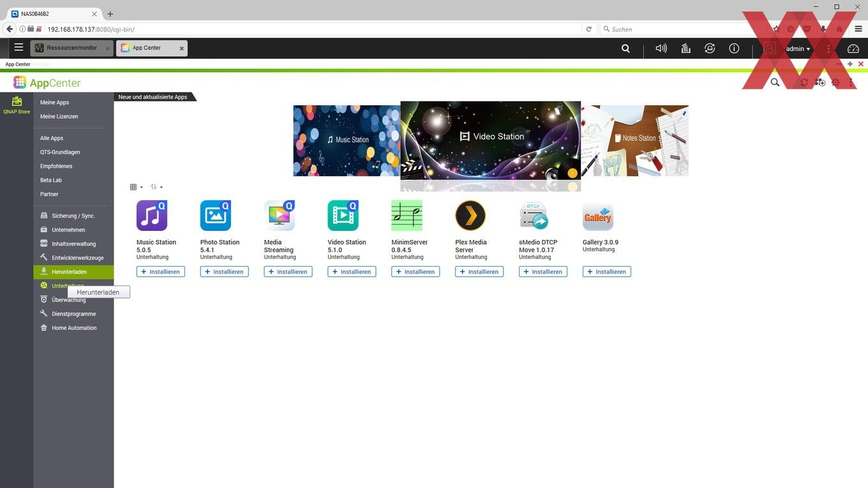Viewport: 868px width, 488px height.
Task: Open Meine Apps in the sidebar
Action: (55, 102)
